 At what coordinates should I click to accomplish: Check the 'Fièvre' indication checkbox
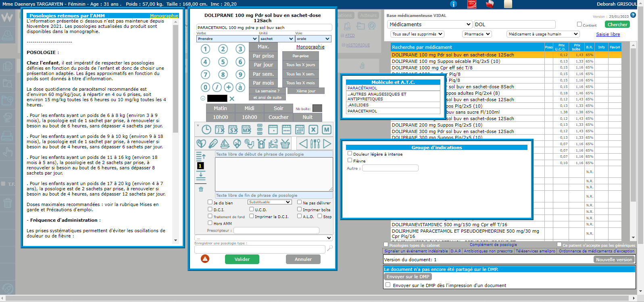click(350, 160)
